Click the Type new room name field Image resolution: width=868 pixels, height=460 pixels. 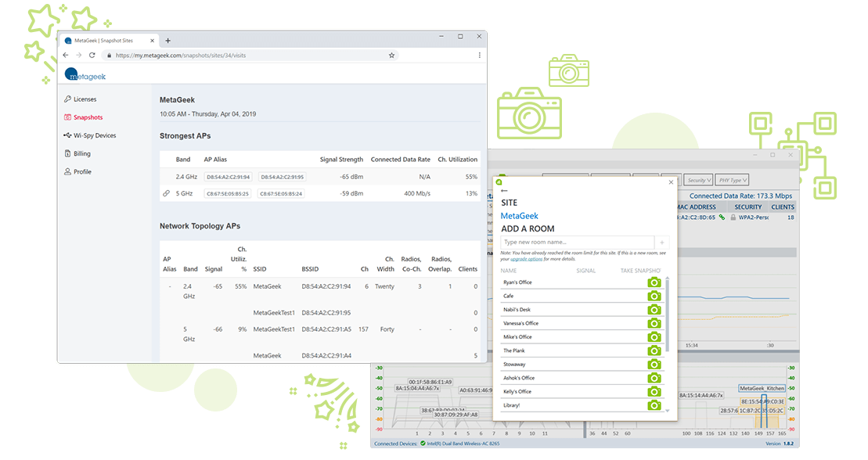[578, 243]
